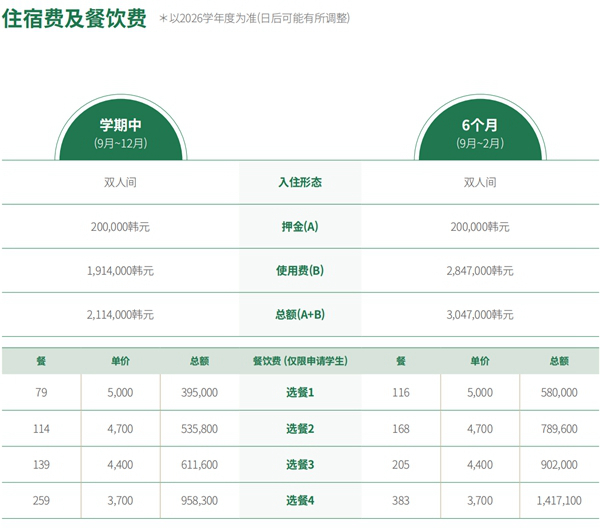Select the 选餐3 meal plan row
The image size is (600, 531).
[299, 465]
